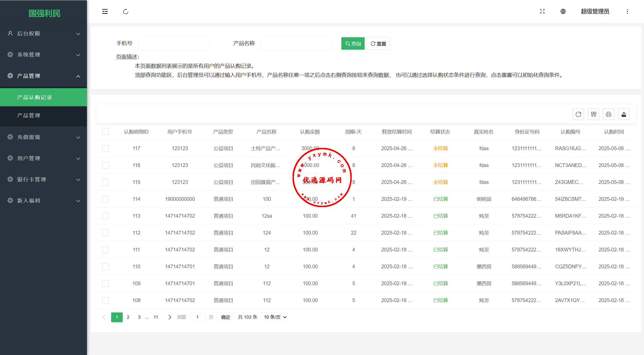Check the row with ID 117
Image resolution: width=644 pixels, height=355 pixels.
click(x=105, y=148)
